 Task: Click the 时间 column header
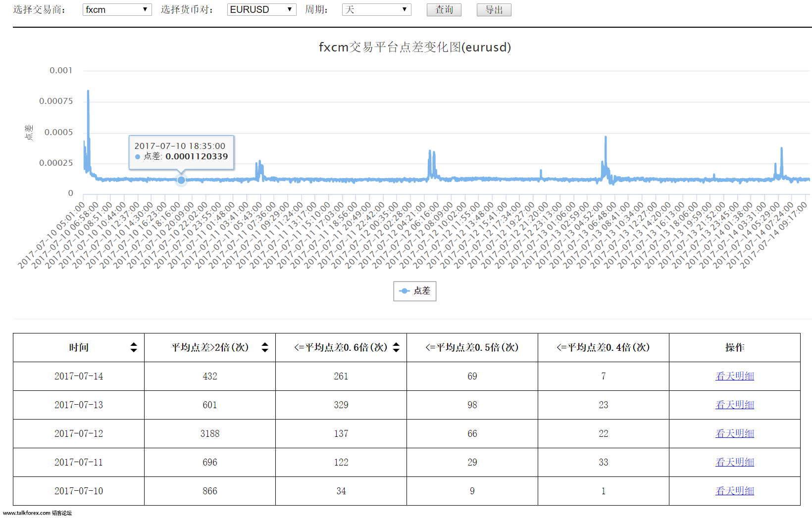79,347
